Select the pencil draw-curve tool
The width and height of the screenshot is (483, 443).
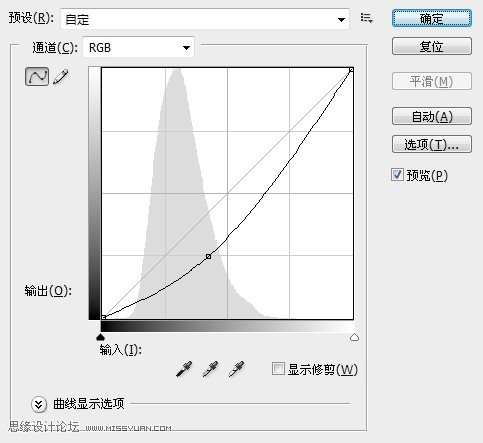61,77
